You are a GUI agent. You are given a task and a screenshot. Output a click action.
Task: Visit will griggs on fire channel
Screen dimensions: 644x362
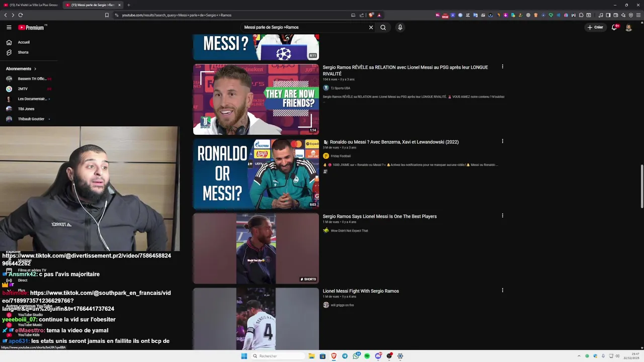tap(342, 305)
